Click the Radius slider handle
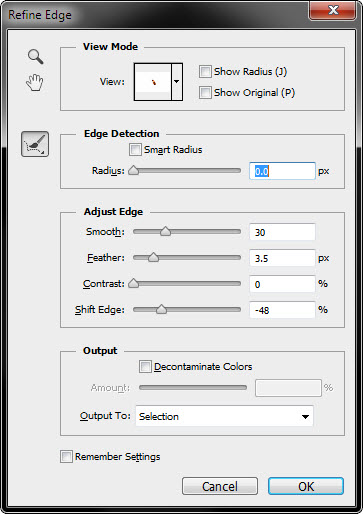363x514 pixels. (134, 170)
